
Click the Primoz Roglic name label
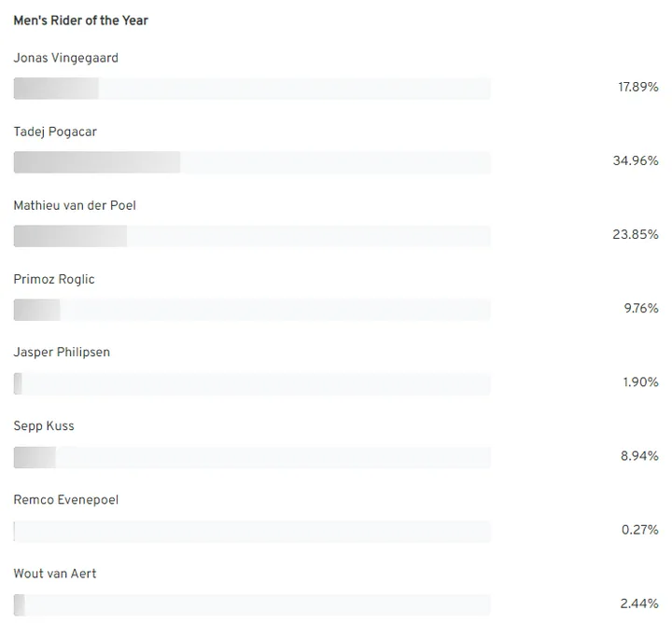[x=54, y=279]
